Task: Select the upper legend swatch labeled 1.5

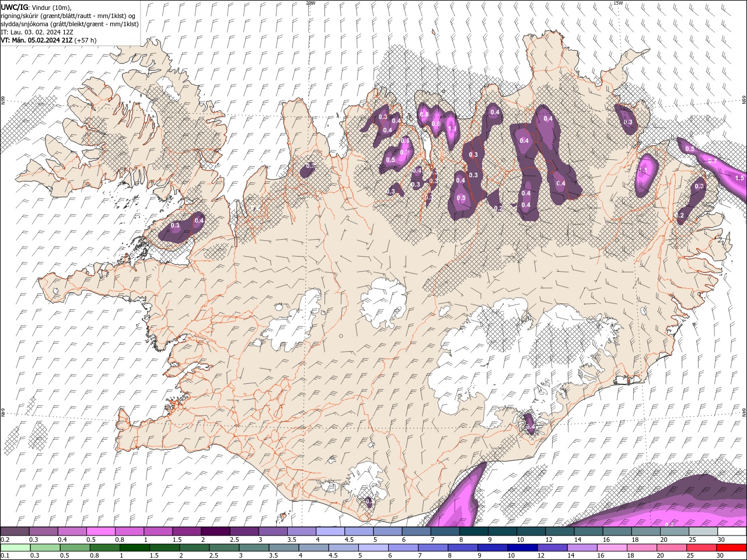Action: (187, 531)
